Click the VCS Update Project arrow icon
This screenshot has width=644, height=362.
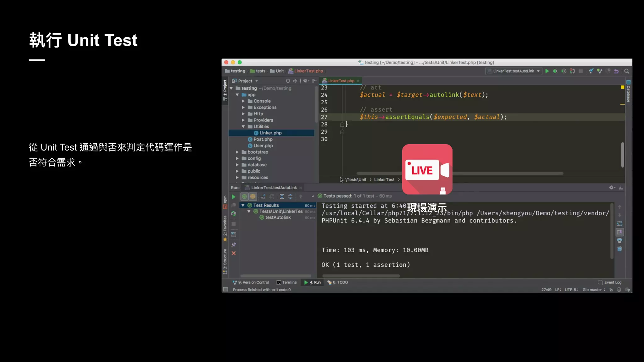click(x=591, y=71)
